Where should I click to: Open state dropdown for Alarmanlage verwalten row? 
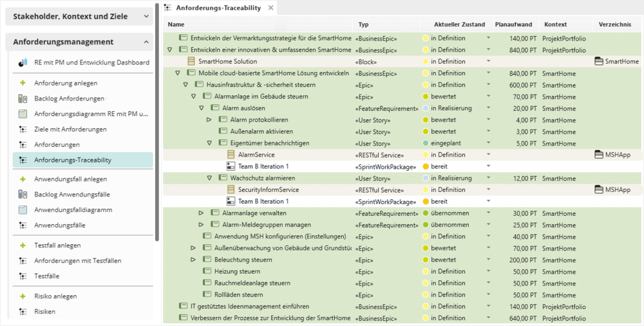click(488, 213)
